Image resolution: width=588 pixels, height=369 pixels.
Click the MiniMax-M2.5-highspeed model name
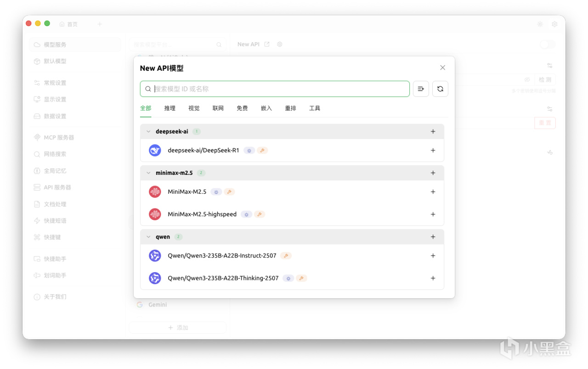202,214
